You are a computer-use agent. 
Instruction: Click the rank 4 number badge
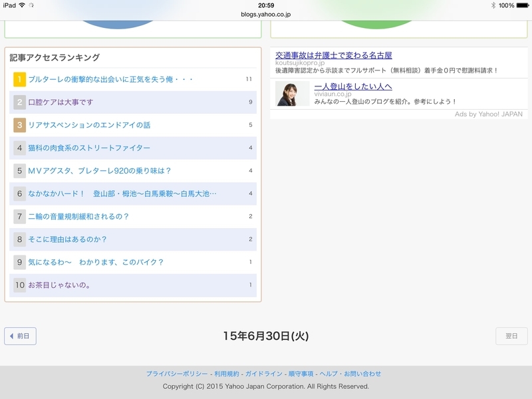coord(20,148)
